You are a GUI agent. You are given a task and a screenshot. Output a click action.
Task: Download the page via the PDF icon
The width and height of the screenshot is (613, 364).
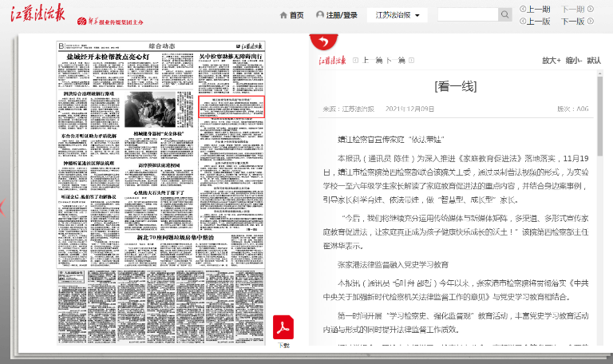tap(283, 327)
